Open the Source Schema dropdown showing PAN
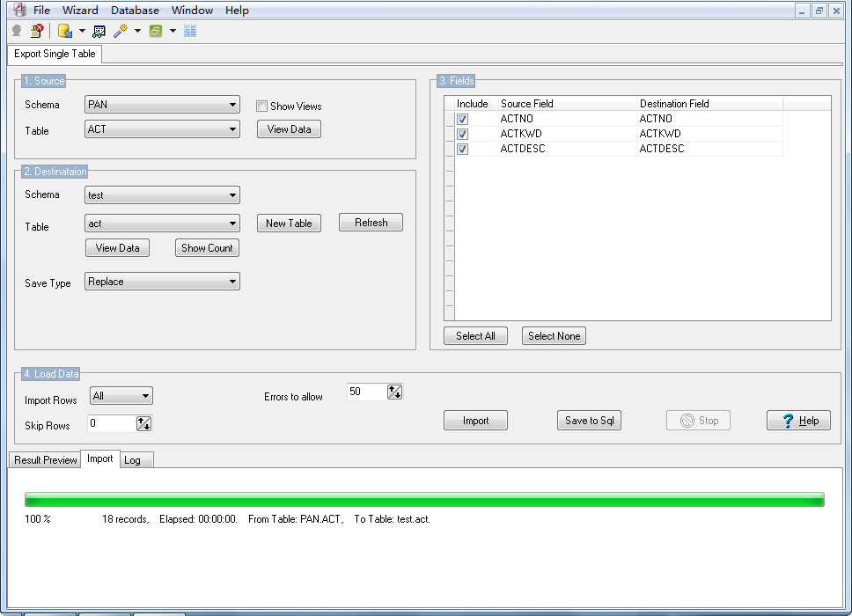The height and width of the screenshot is (616, 852). click(x=162, y=105)
